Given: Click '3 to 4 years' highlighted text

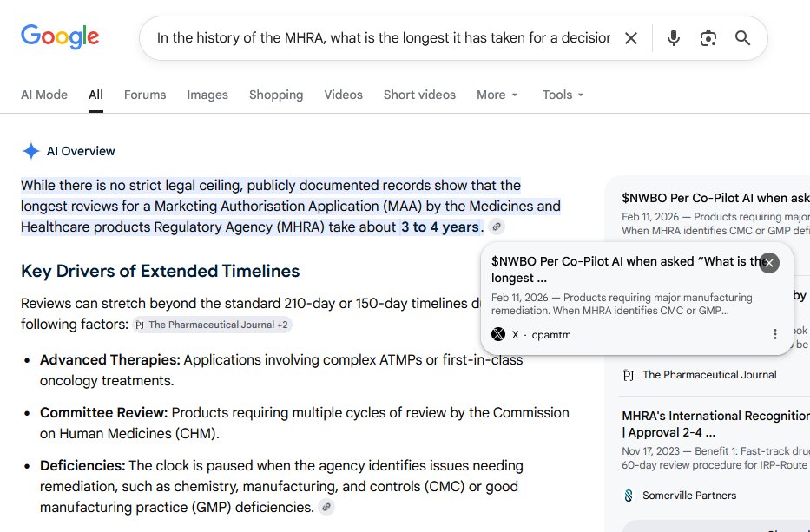Looking at the screenshot, I should (x=440, y=227).
